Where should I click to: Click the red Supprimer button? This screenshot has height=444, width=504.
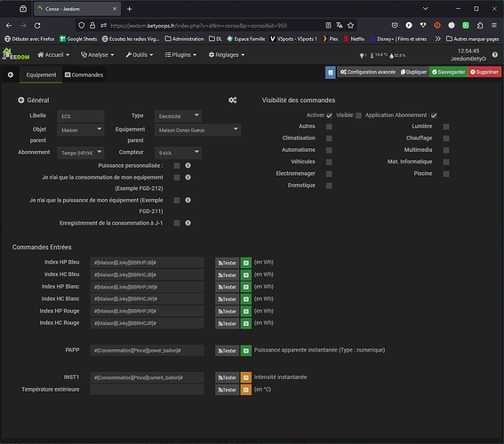(484, 72)
